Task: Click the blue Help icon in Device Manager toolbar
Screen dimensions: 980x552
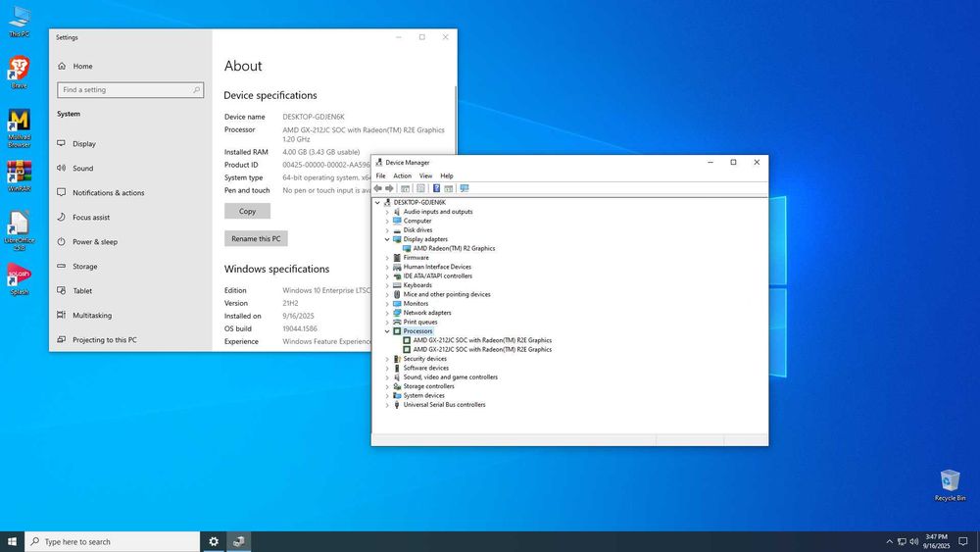Action: [436, 188]
